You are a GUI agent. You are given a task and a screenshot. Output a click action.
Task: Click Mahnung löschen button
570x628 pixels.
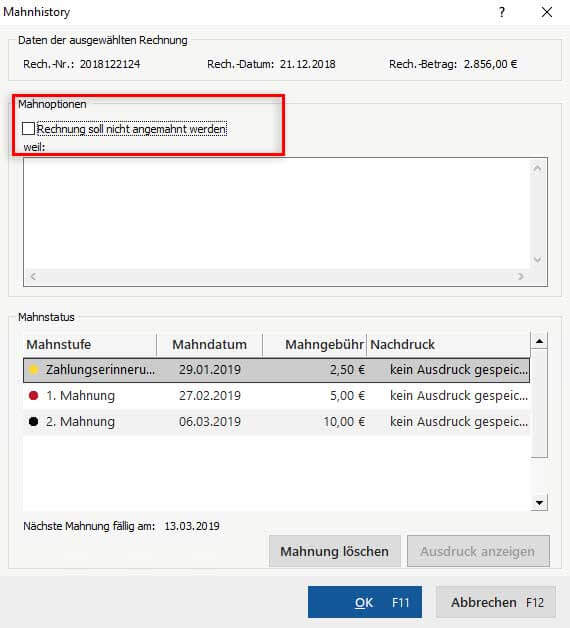coord(334,551)
